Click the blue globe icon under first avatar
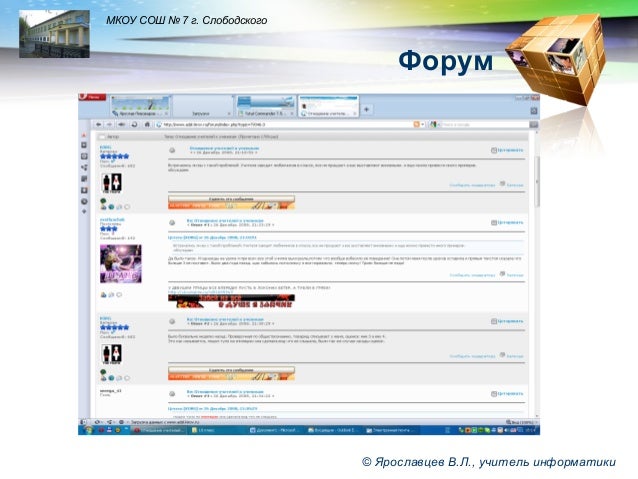This screenshot has width=638, height=479. [x=111, y=207]
